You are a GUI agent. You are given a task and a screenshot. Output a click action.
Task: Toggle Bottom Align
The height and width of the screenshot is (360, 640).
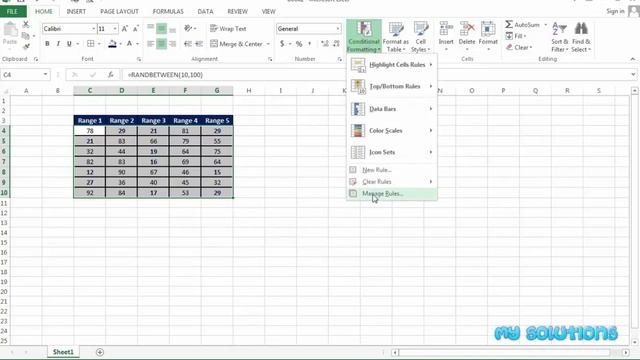pos(173,29)
